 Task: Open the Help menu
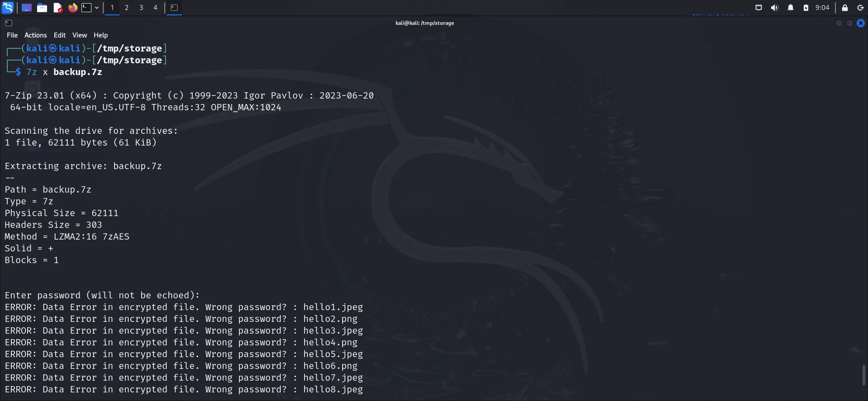click(x=100, y=35)
